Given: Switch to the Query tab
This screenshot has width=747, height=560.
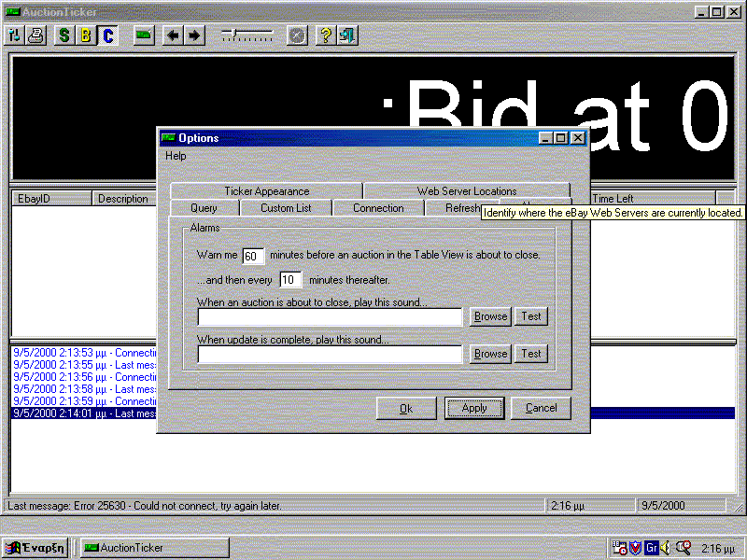Looking at the screenshot, I should point(204,208).
